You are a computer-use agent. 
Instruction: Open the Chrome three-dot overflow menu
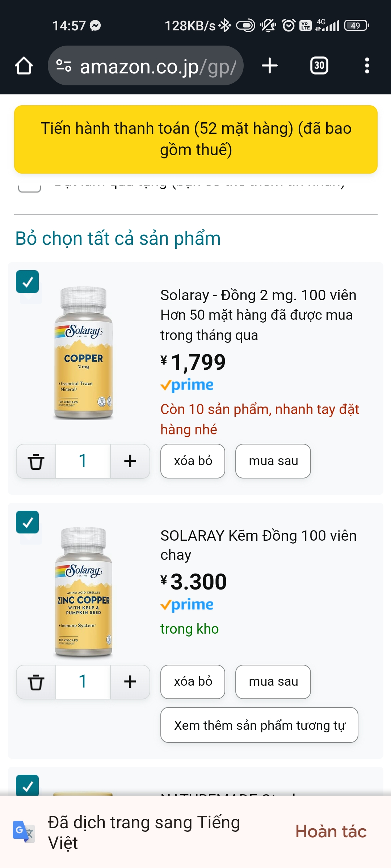pos(367,66)
